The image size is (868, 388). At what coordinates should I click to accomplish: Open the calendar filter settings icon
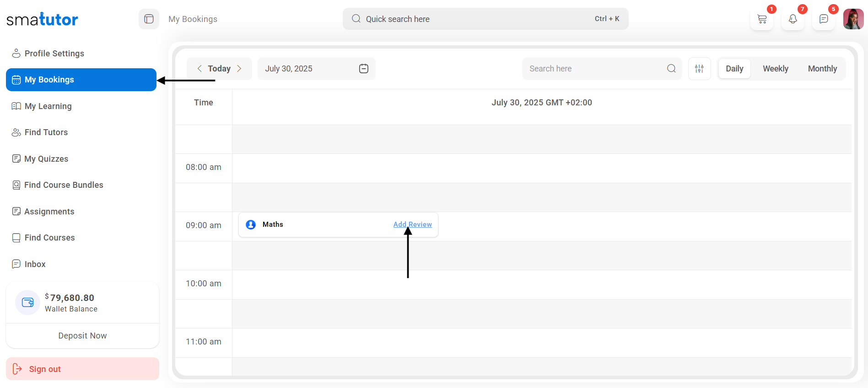pyautogui.click(x=699, y=69)
